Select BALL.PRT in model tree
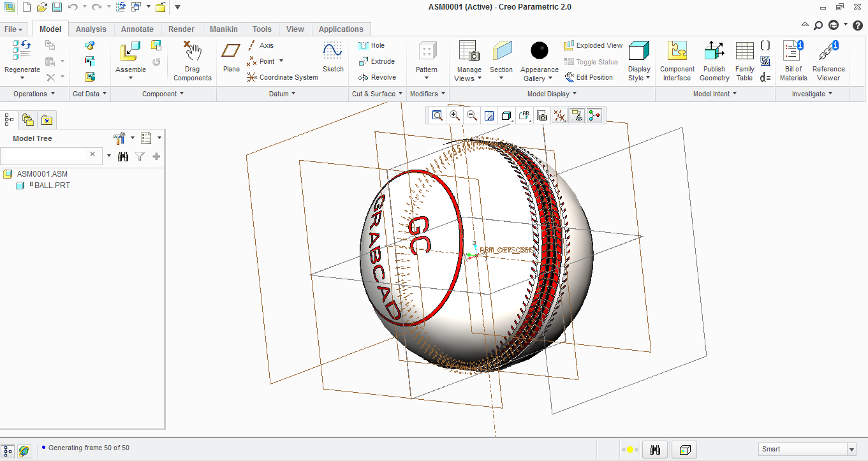868x461 pixels. [52, 186]
